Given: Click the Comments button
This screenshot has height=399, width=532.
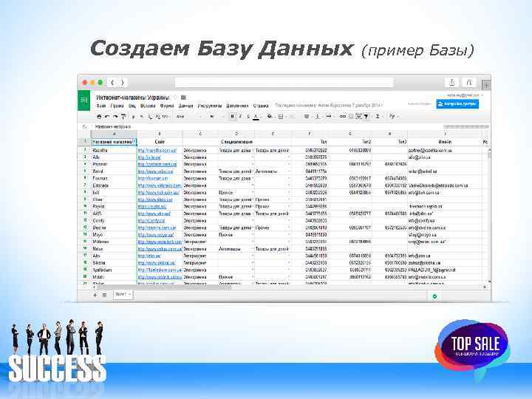Looking at the screenshot, I should pos(420,104).
